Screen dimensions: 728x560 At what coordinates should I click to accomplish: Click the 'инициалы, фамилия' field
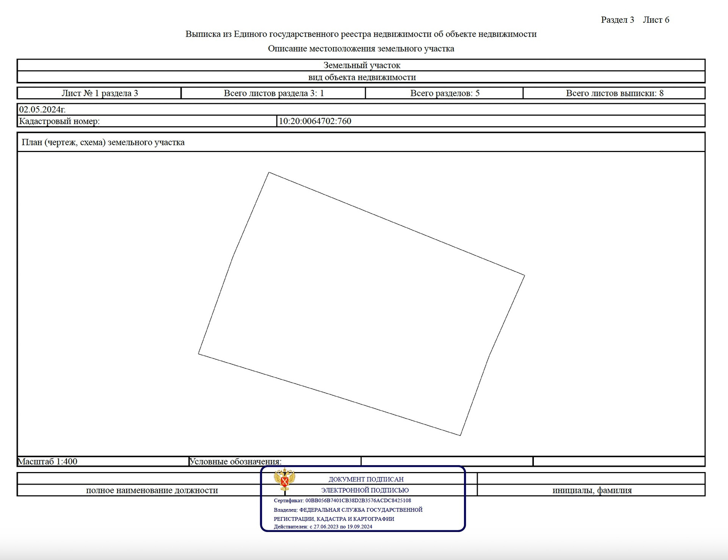591,490
